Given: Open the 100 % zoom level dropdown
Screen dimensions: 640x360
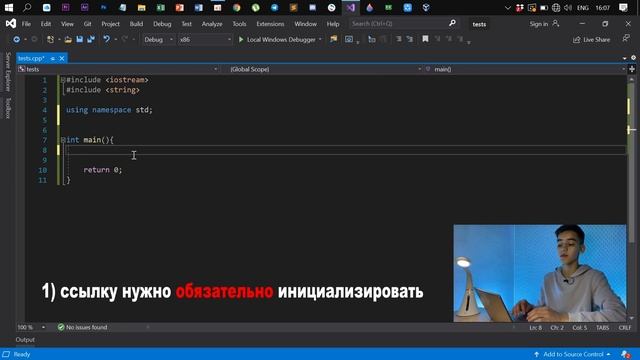Looking at the screenshot, I should [31, 327].
